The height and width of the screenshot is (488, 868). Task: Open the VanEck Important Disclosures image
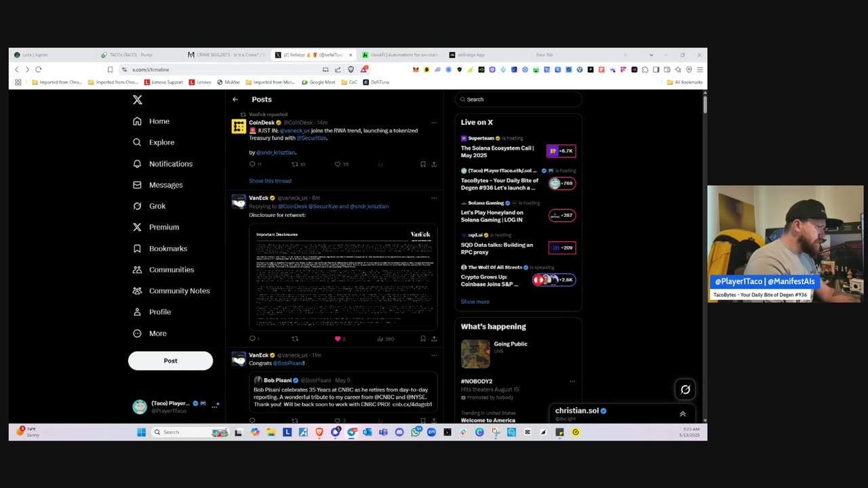[x=343, y=277]
